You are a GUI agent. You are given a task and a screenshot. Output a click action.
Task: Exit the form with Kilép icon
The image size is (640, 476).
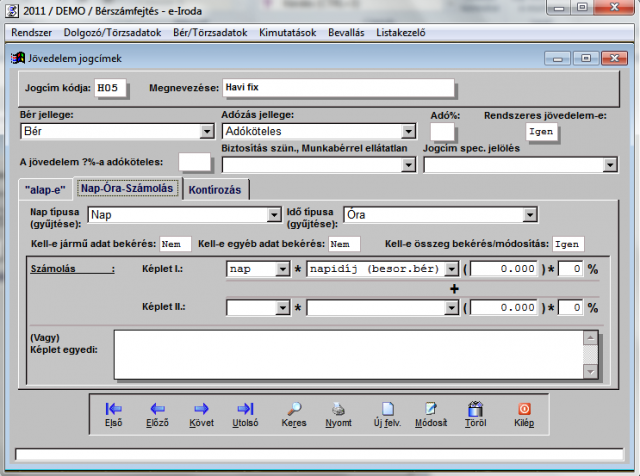tap(524, 414)
